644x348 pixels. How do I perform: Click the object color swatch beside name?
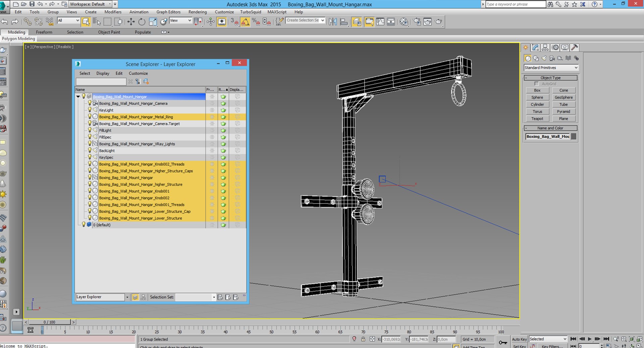pyautogui.click(x=574, y=136)
